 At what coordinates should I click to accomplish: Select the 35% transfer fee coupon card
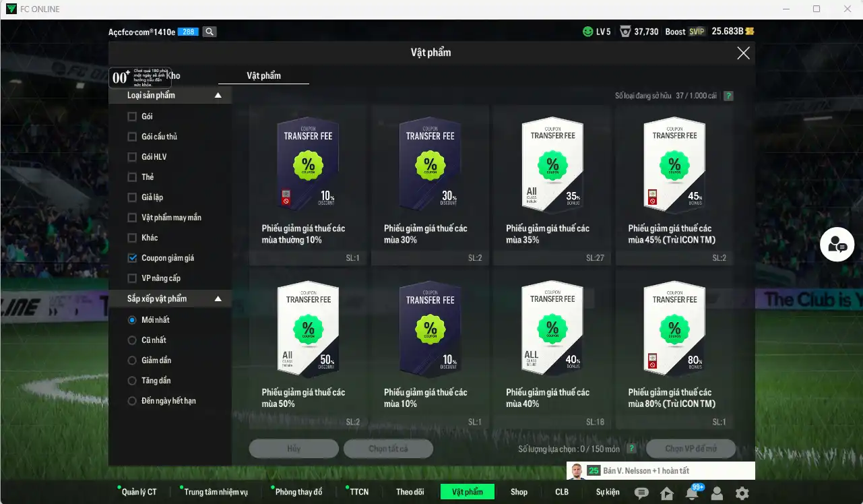pos(552,185)
